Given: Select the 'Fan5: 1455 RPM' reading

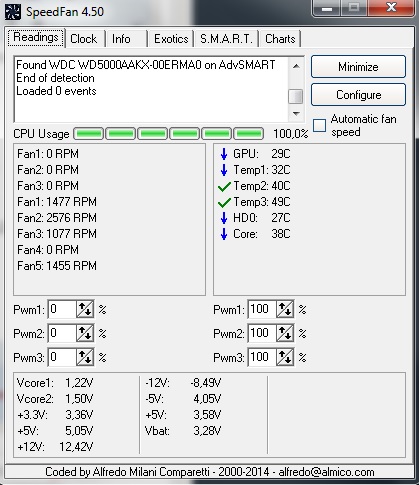Looking at the screenshot, I should (57, 266).
